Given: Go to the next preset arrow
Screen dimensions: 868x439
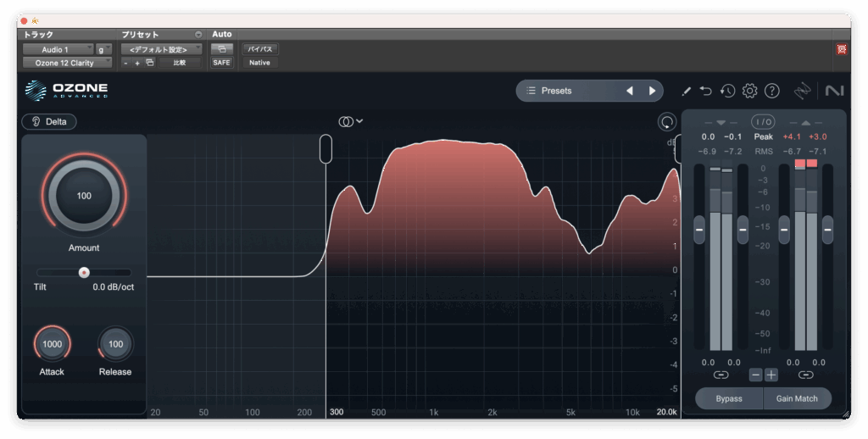Looking at the screenshot, I should (652, 91).
